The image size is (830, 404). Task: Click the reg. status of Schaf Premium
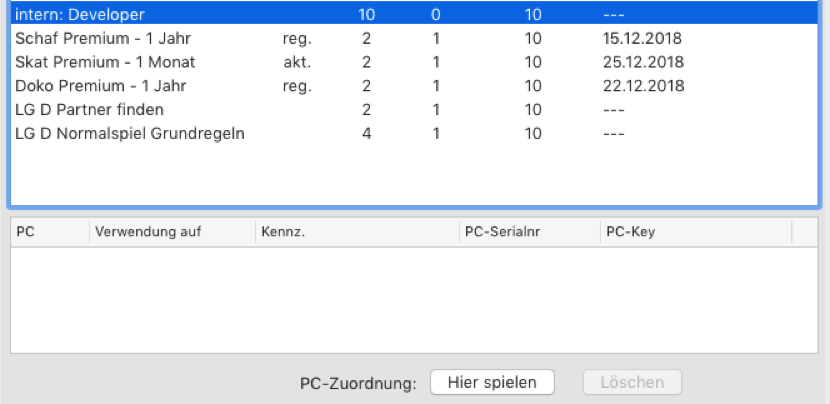[298, 39]
